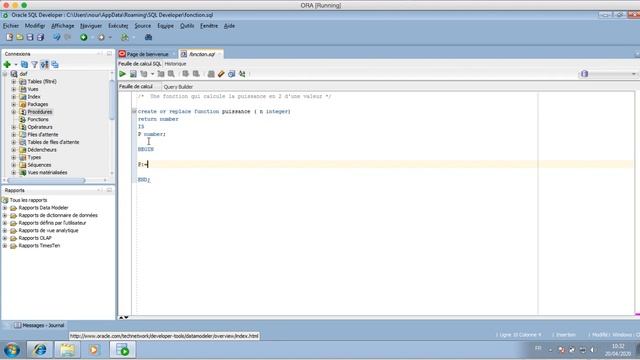Run the statement with green play icon
Image resolution: width=640 pixels, height=360 pixels.
tap(122, 74)
